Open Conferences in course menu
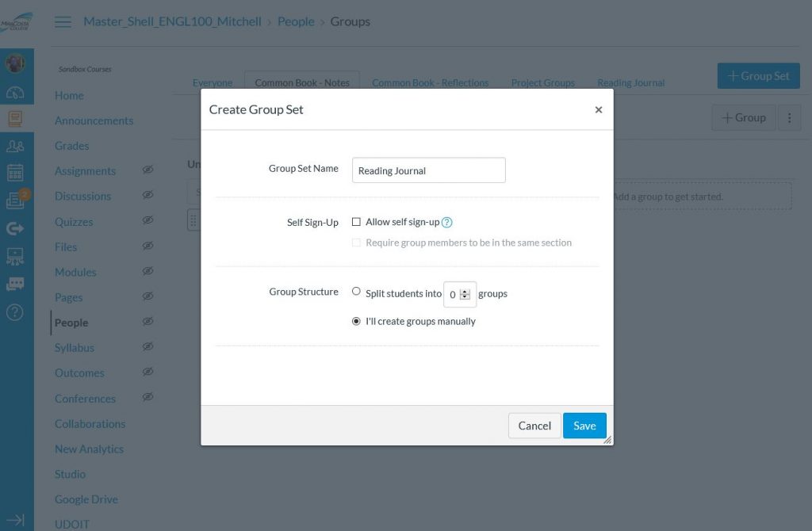This screenshot has height=531, width=812. click(x=85, y=399)
